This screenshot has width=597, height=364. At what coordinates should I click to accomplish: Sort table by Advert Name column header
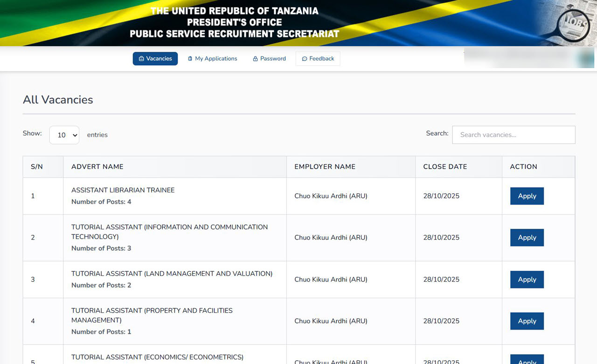click(97, 167)
